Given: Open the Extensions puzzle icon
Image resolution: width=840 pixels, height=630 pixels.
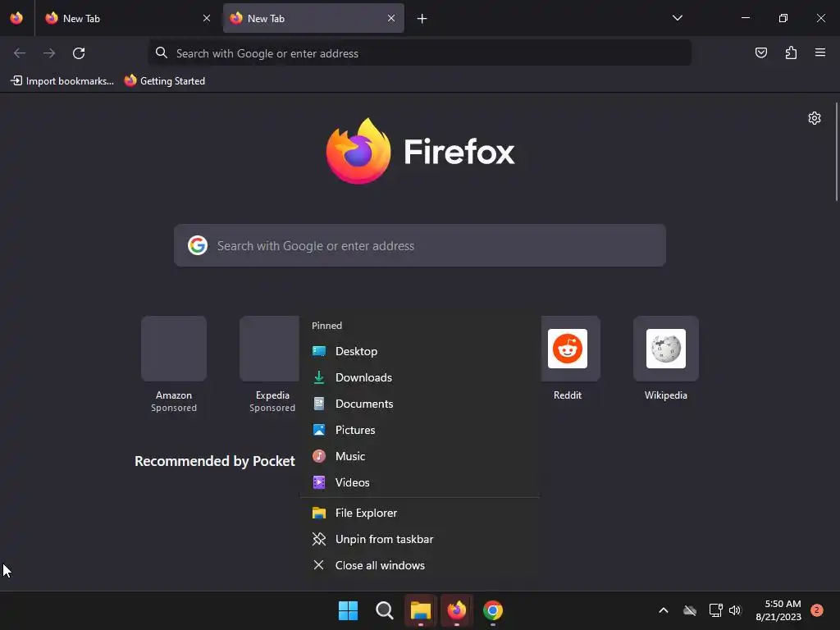Looking at the screenshot, I should click(791, 52).
